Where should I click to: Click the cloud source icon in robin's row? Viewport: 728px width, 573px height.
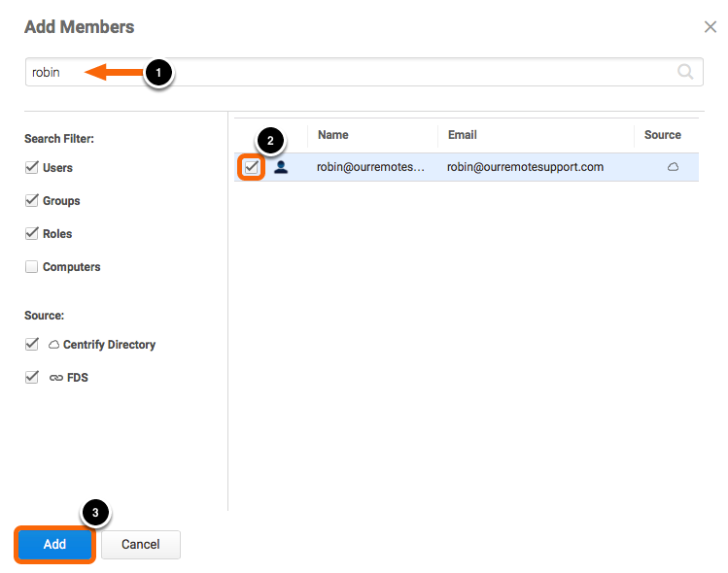[674, 167]
